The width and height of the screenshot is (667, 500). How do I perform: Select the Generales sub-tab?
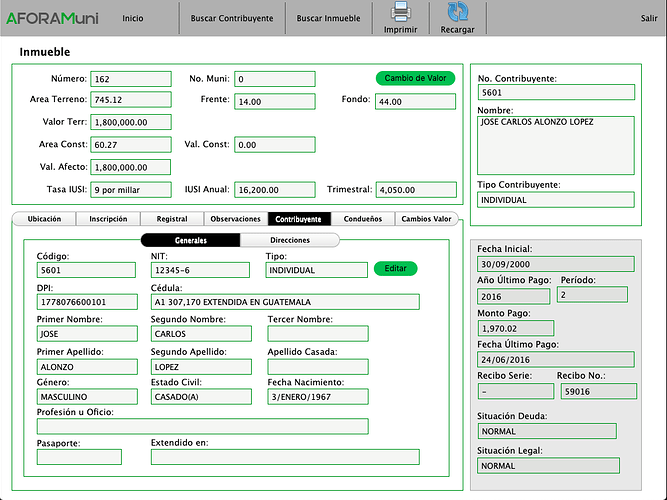[191, 240]
